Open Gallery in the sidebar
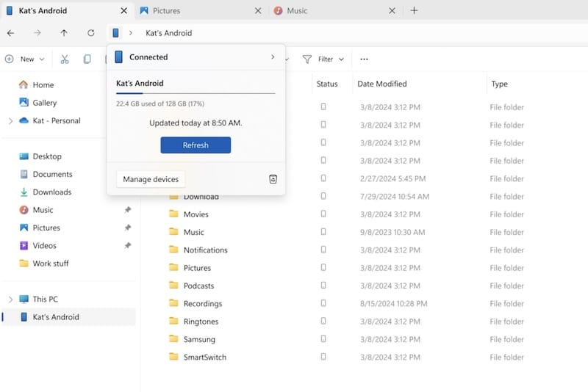 tap(44, 103)
